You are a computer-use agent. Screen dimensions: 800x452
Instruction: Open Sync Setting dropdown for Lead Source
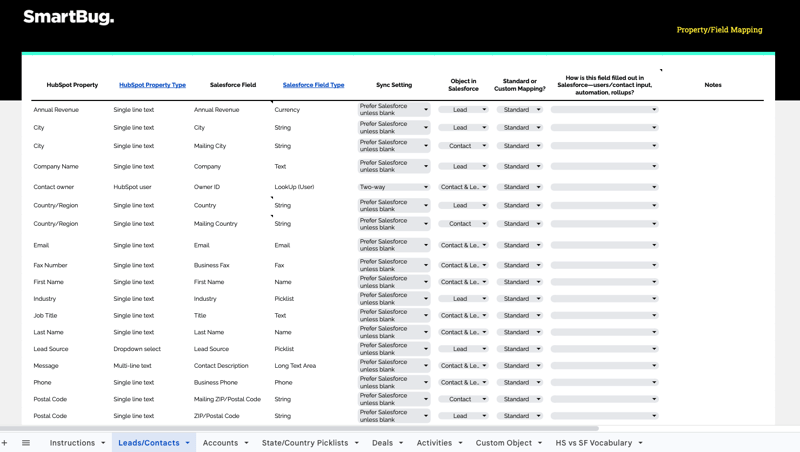[x=394, y=349]
